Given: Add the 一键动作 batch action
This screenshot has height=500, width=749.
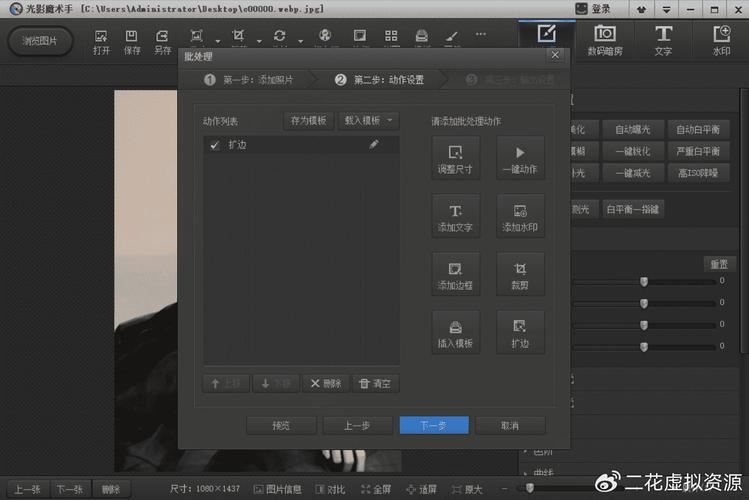Looking at the screenshot, I should click(520, 158).
